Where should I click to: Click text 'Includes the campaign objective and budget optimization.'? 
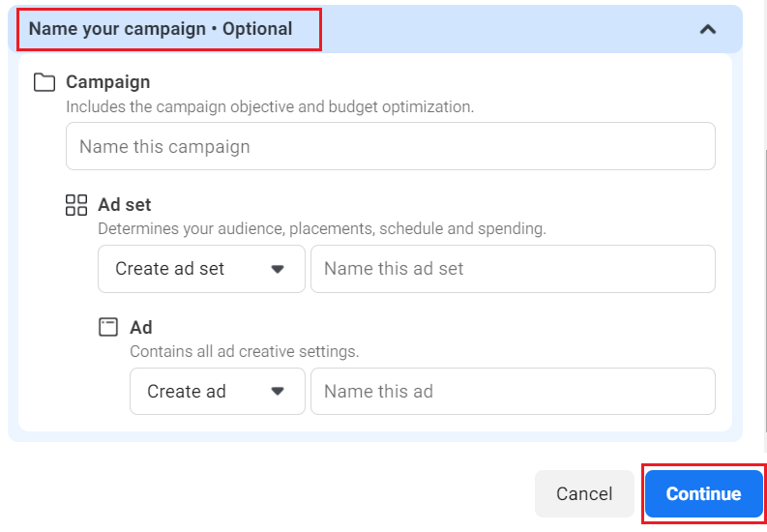tap(270, 106)
